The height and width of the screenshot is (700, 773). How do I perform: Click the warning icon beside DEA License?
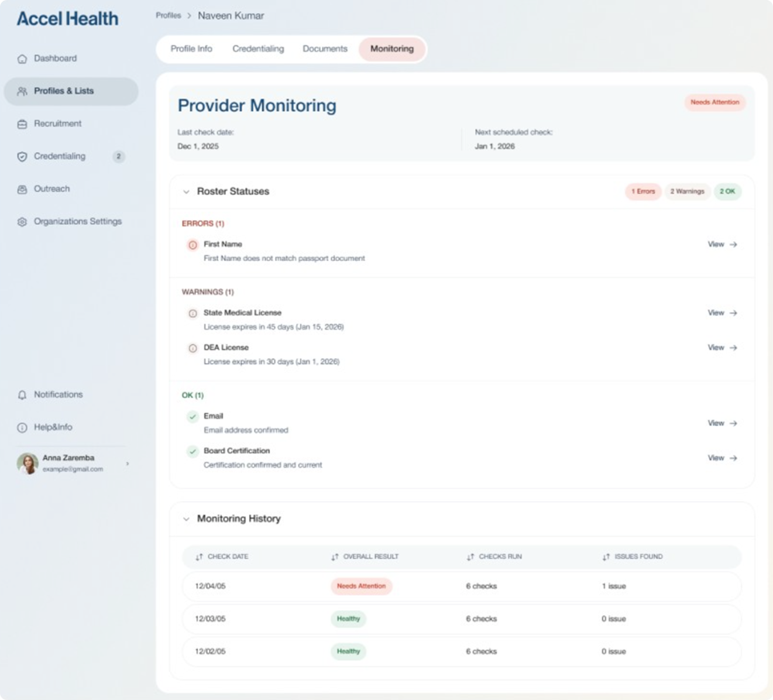(x=193, y=348)
